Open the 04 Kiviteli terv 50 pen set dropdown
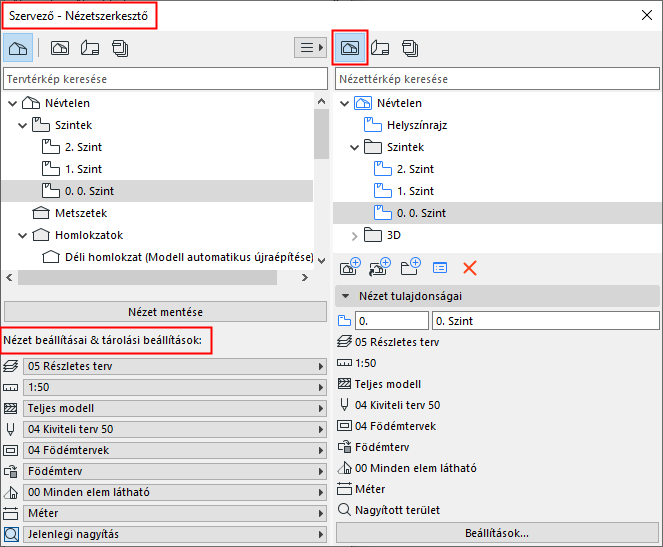The image size is (663, 547). [175, 429]
